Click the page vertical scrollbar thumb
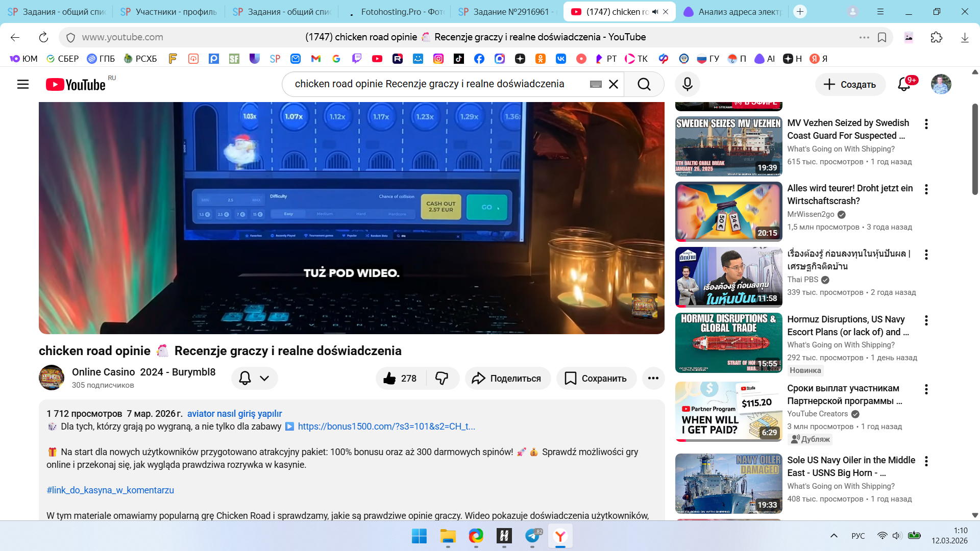Image resolution: width=980 pixels, height=551 pixels. pyautogui.click(x=974, y=148)
